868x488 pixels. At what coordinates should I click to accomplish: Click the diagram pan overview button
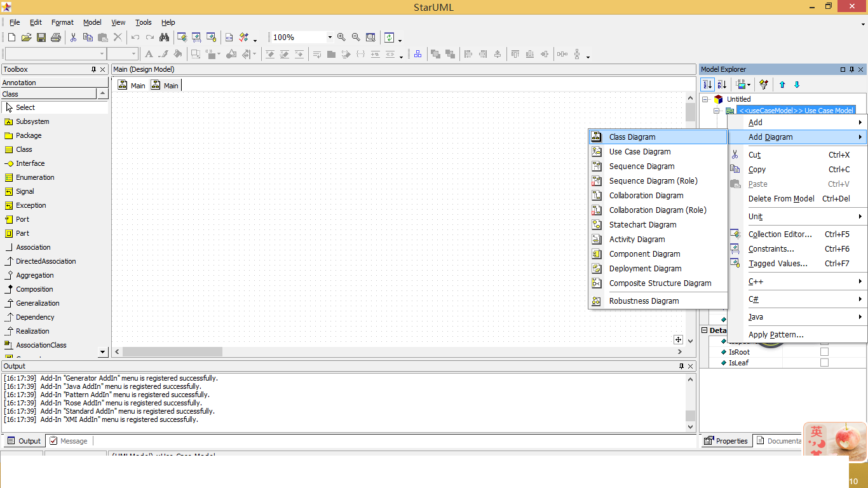pos(679,340)
